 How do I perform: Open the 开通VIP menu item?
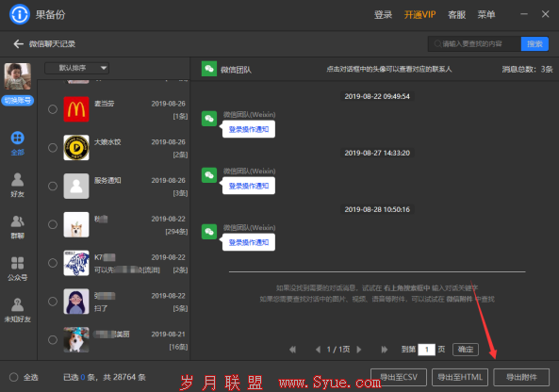(x=420, y=15)
